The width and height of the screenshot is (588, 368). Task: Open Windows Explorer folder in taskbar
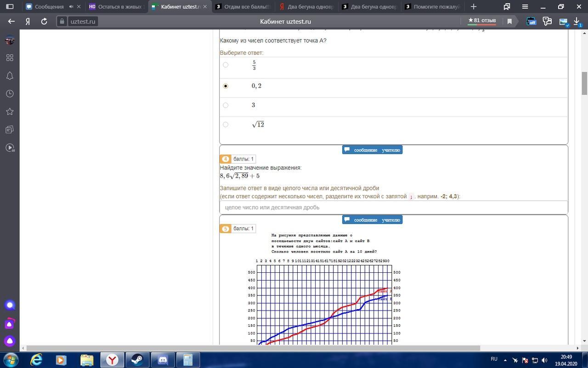(87, 359)
